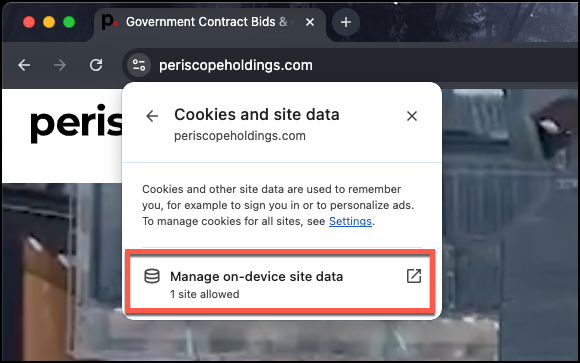Close the Government Contract Bids tab

(310, 22)
